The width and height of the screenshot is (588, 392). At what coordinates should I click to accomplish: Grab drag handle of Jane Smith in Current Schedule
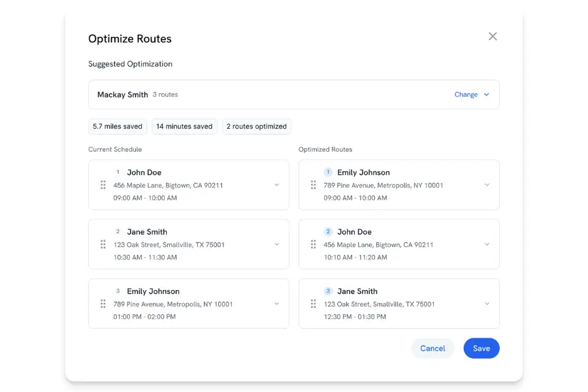(103, 244)
